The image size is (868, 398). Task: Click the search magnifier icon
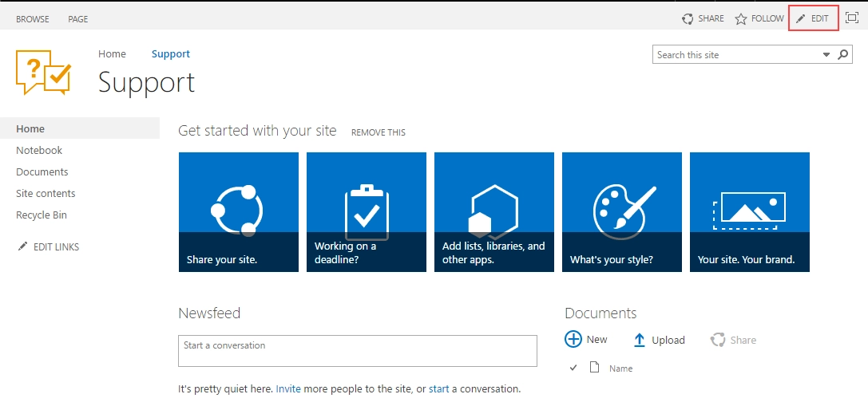(842, 55)
